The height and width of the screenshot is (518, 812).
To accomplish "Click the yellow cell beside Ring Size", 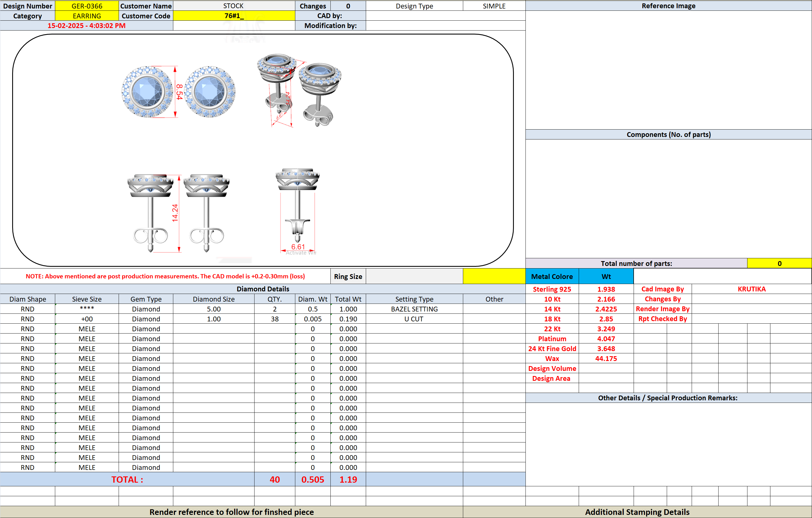I will pos(494,276).
